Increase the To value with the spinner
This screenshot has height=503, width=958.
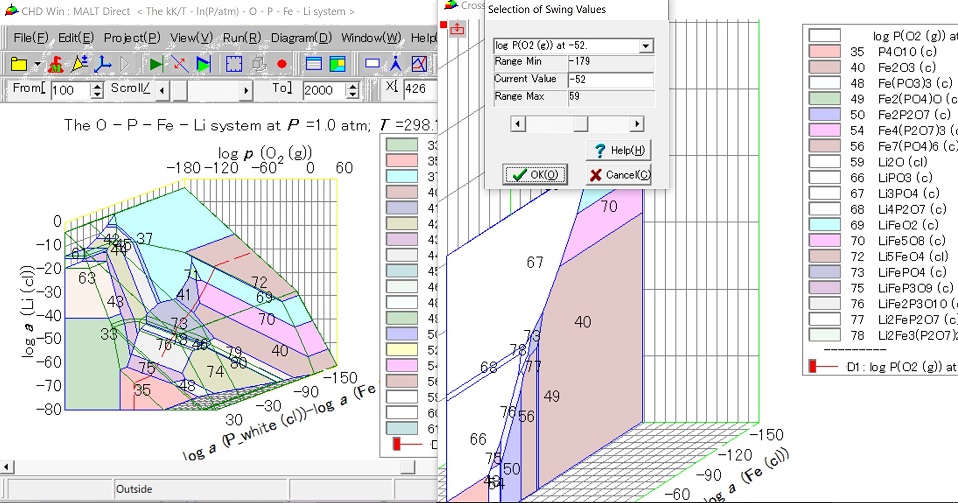[x=351, y=86]
